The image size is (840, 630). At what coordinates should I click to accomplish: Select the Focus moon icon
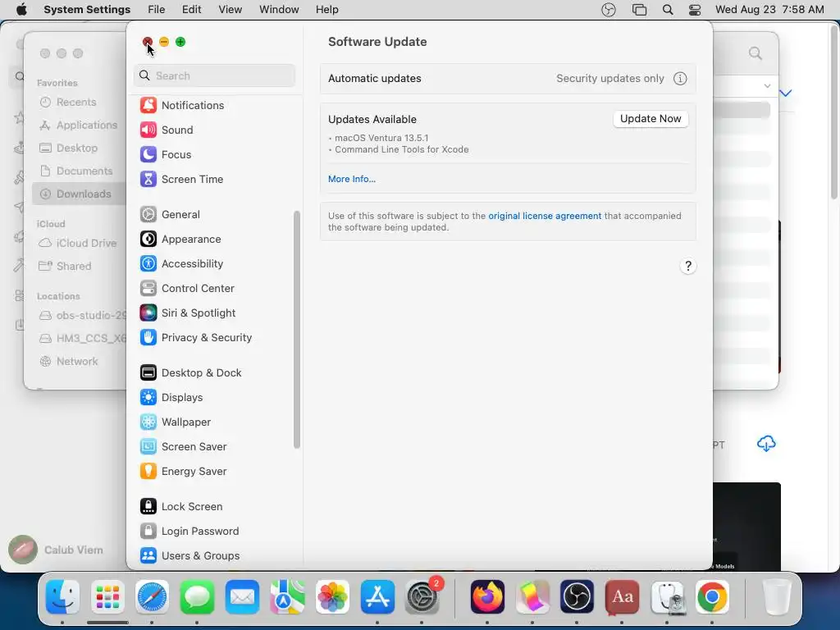[x=148, y=154]
